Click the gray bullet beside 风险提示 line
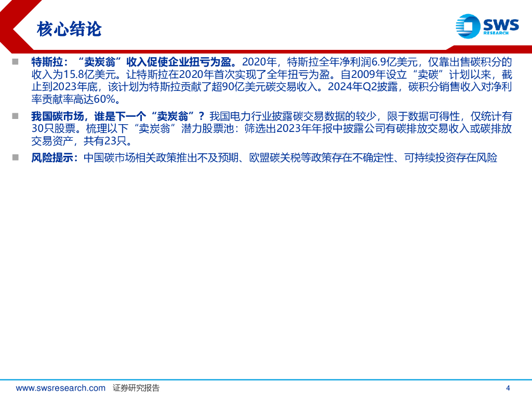Image resolution: width=532 pixels, height=399 pixels. click(15, 157)
